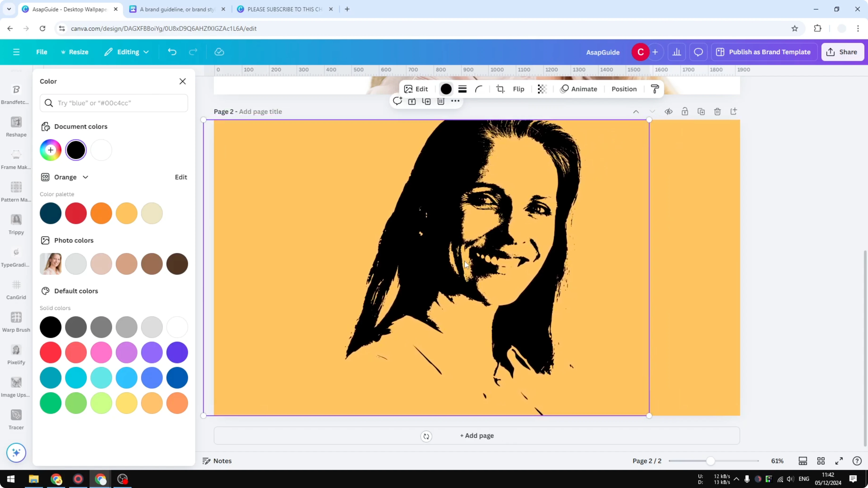Delete page 2 using trash icon
The height and width of the screenshot is (488, 868).
tap(717, 112)
